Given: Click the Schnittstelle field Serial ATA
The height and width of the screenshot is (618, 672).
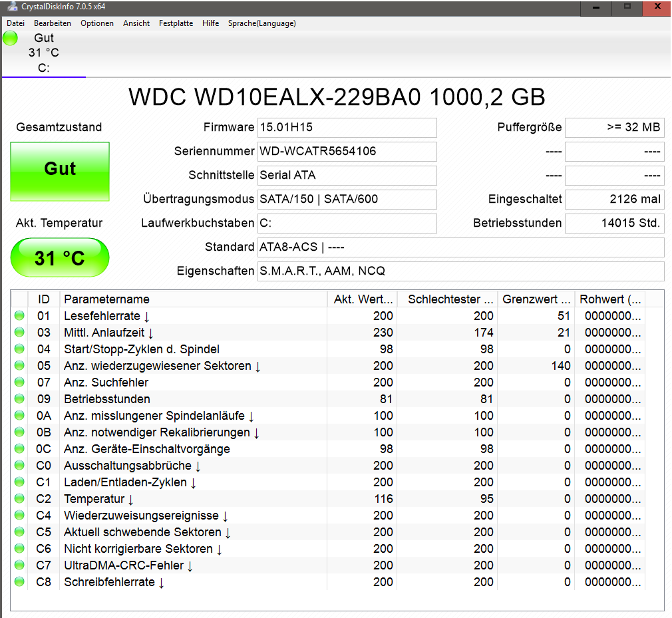Looking at the screenshot, I should point(347,175).
